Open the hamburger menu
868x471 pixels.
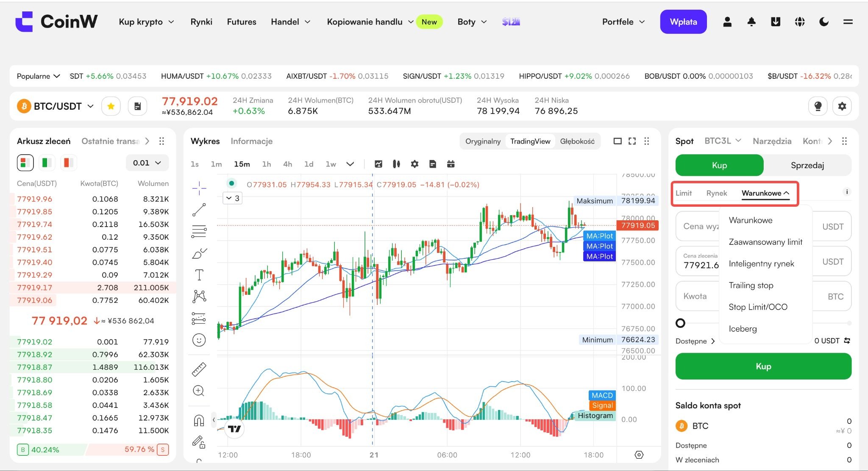pos(848,22)
